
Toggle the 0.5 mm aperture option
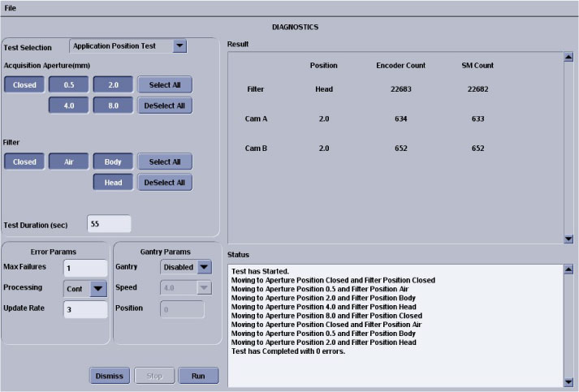tap(68, 84)
